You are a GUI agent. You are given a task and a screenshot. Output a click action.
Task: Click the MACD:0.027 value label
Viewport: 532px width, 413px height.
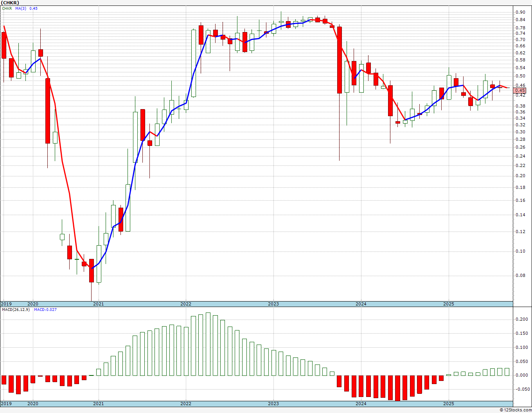coord(45,310)
